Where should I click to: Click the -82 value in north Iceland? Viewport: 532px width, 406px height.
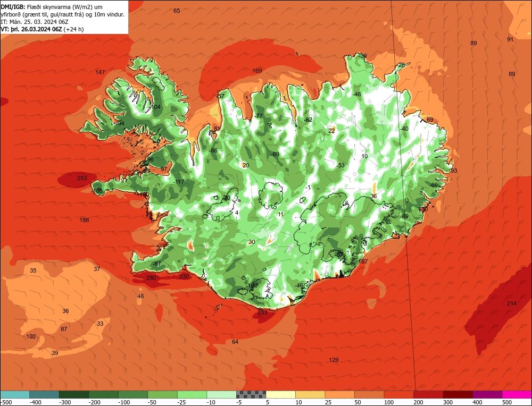point(308,120)
